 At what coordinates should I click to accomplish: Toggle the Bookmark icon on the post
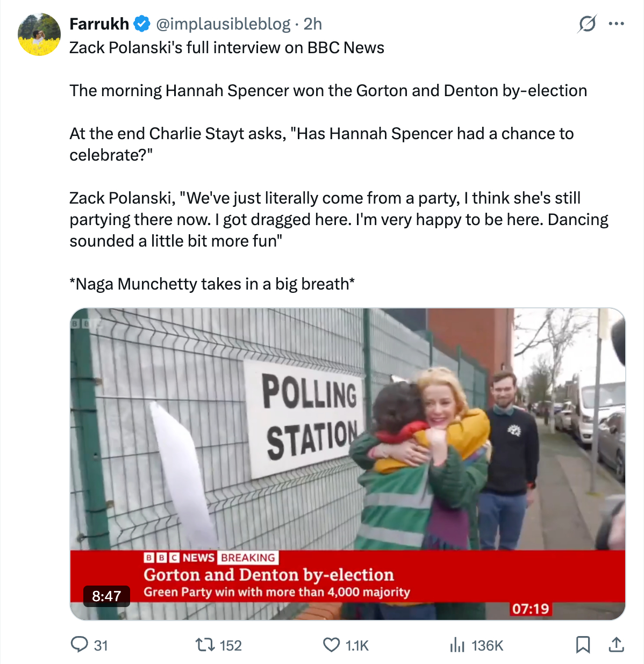pos(583,644)
